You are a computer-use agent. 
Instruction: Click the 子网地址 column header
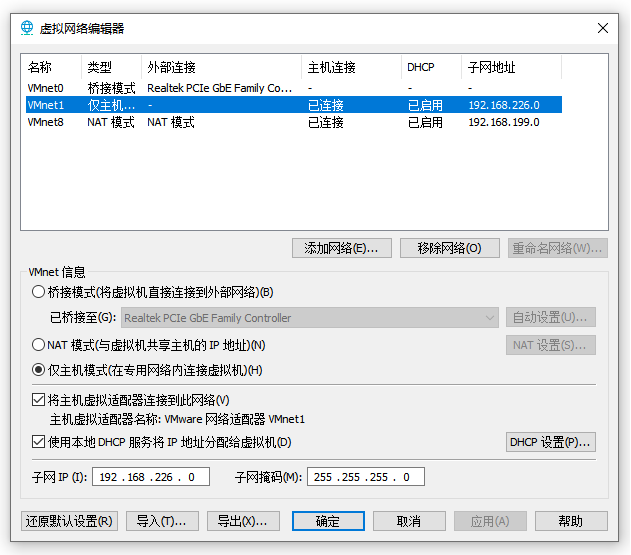[x=510, y=67]
